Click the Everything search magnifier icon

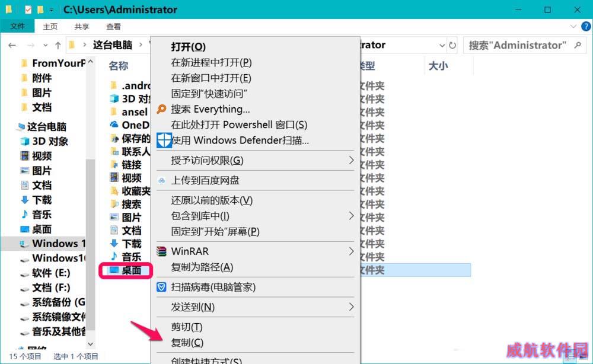161,109
